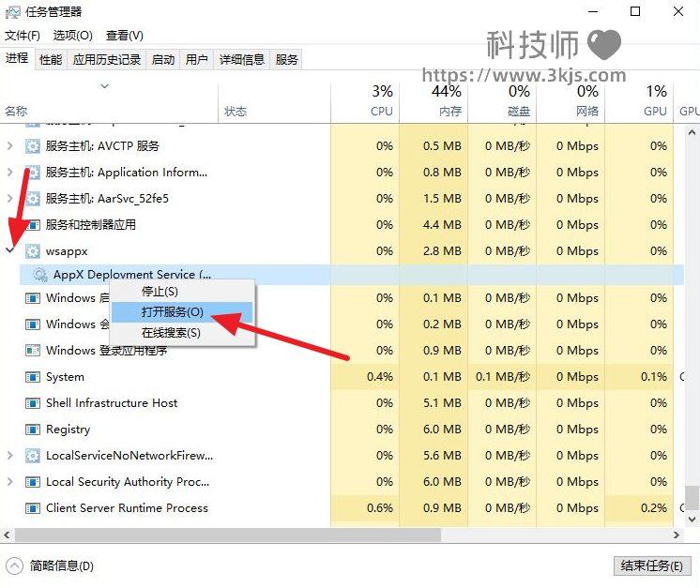Click the vertical scrollbar up arrow
The height and width of the screenshot is (588, 700).
pos(692,132)
